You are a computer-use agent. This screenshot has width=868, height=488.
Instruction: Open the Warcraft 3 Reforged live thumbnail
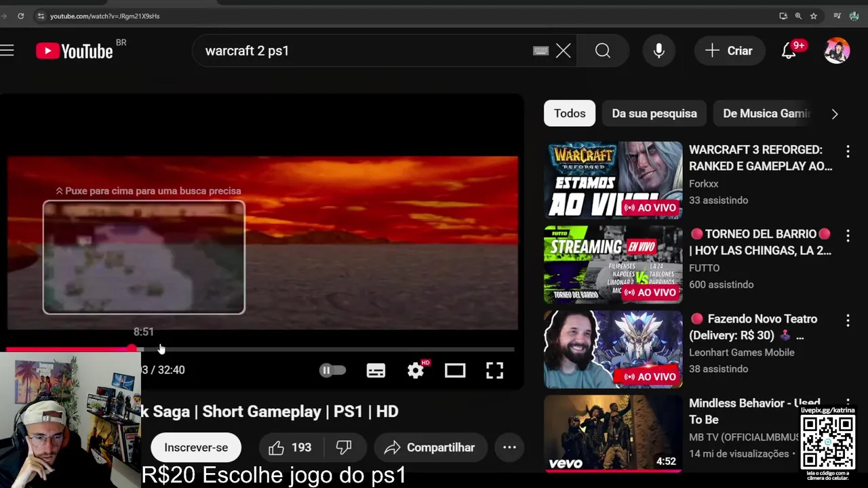coord(613,180)
